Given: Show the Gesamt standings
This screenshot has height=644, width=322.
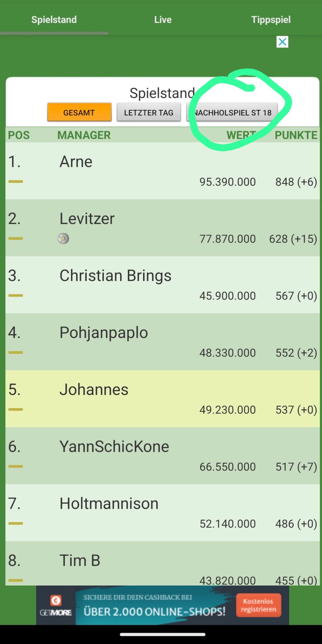Looking at the screenshot, I should coord(79,112).
